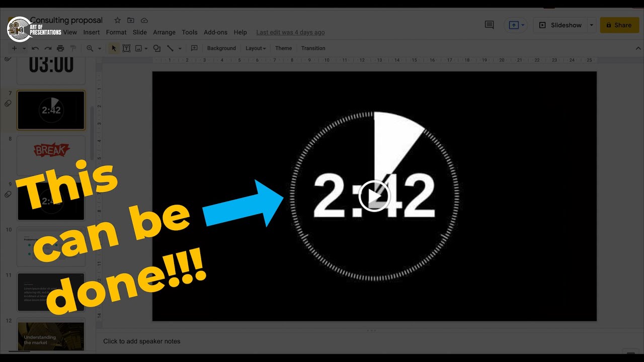Choose the select cursor tool

click(x=114, y=48)
